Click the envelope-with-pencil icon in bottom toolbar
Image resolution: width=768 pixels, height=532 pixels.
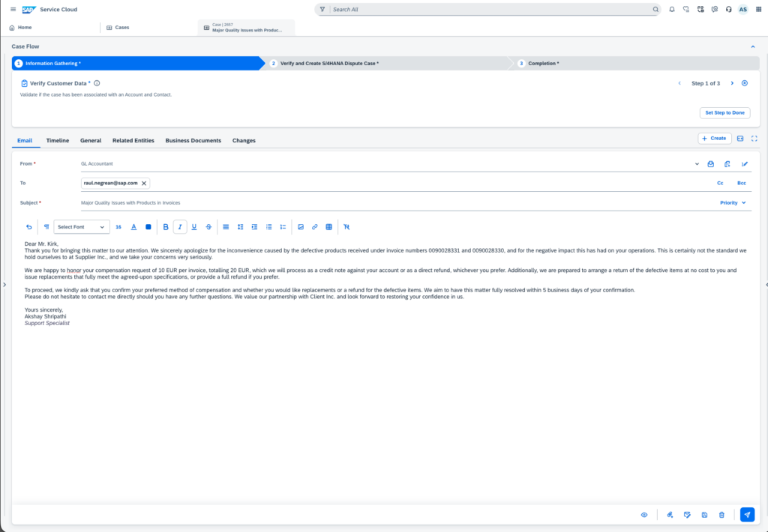687,514
